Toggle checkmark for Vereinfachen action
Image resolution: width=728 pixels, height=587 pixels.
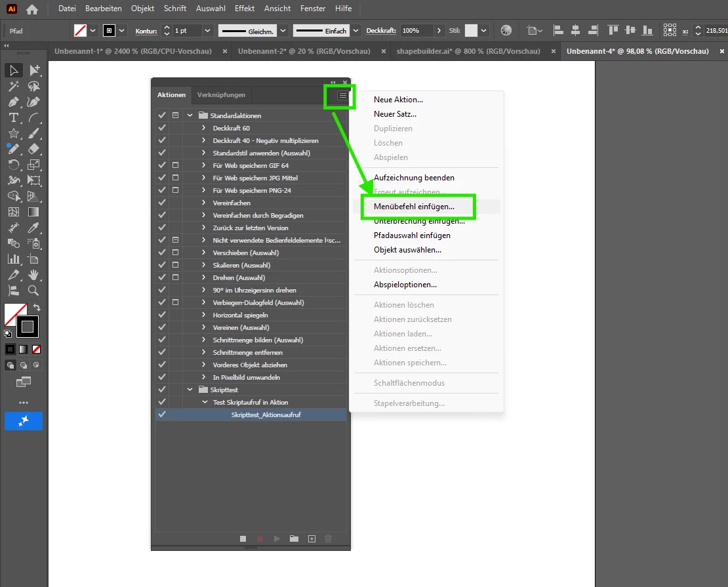click(x=161, y=203)
